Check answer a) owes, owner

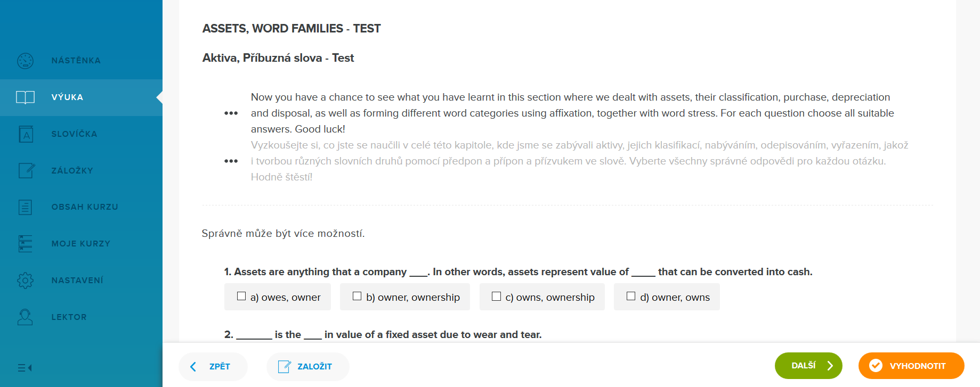pyautogui.click(x=241, y=297)
